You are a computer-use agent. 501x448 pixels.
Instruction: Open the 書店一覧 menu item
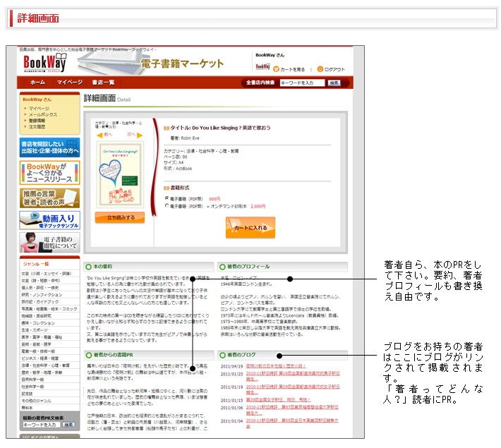(103, 83)
